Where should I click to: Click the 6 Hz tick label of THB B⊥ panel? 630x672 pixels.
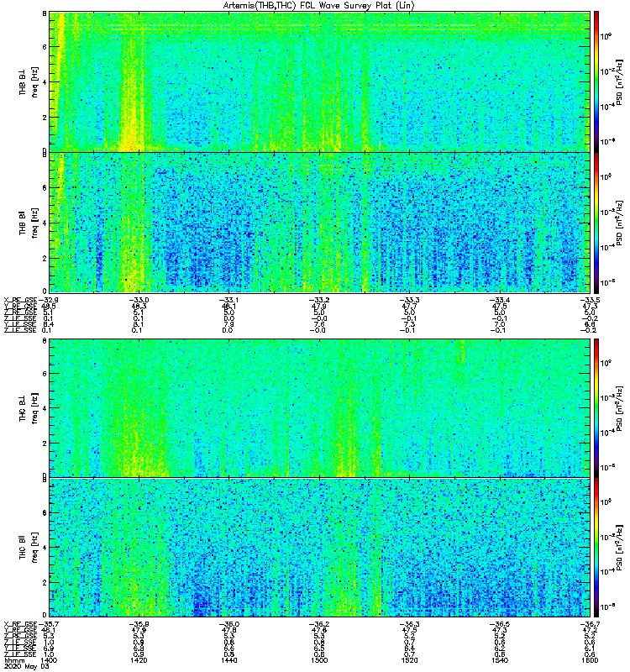coord(45,47)
